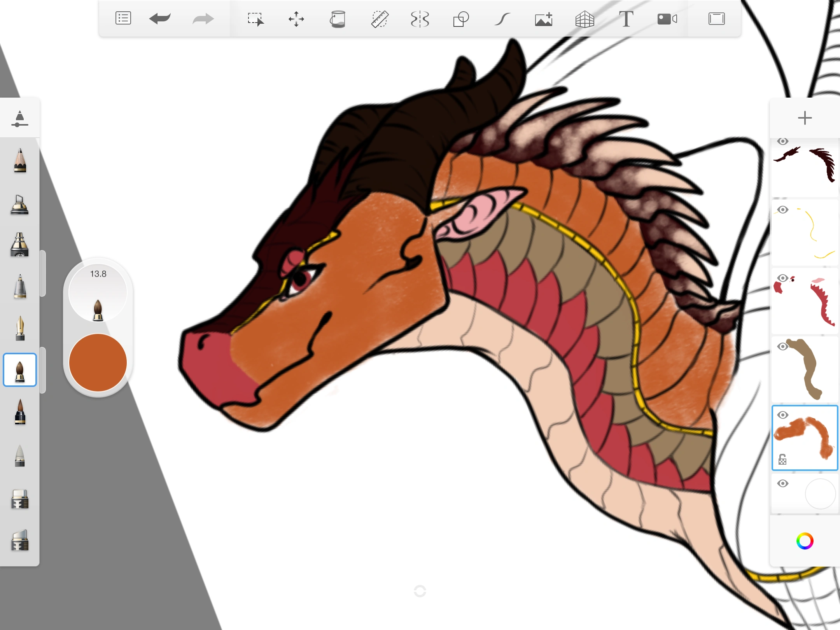Open the main menu list icon
Image resolution: width=840 pixels, height=630 pixels.
(x=123, y=19)
